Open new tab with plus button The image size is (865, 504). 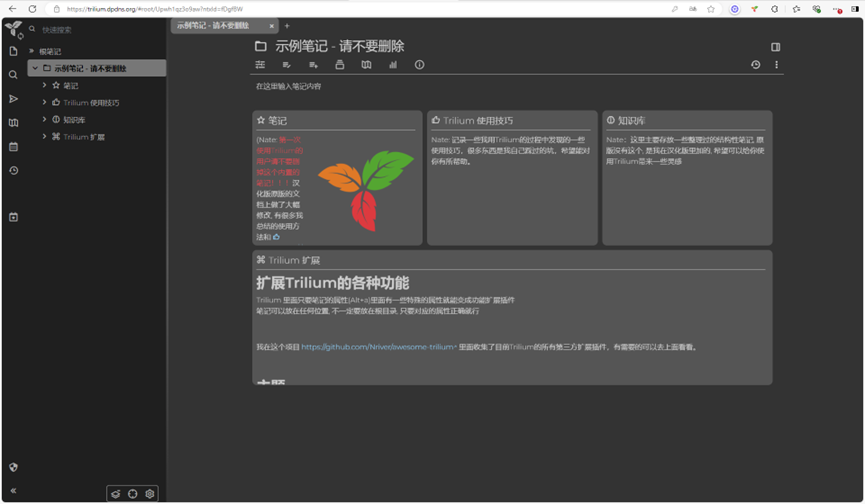coord(287,26)
